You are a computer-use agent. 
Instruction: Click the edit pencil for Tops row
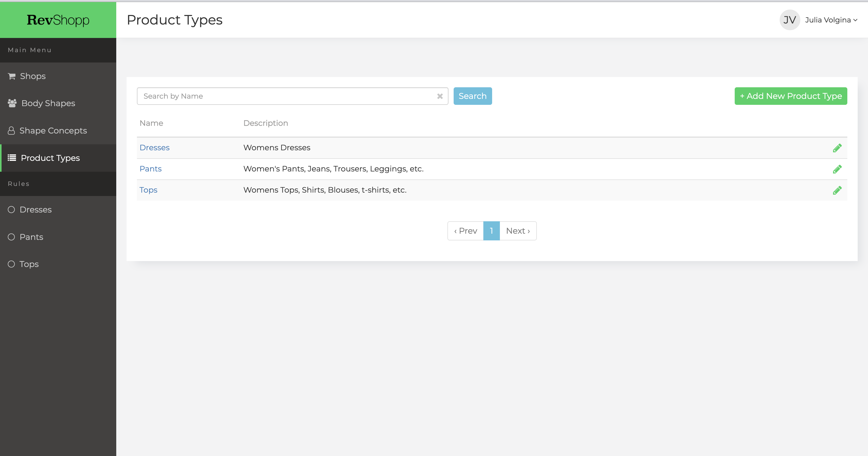[x=837, y=190]
